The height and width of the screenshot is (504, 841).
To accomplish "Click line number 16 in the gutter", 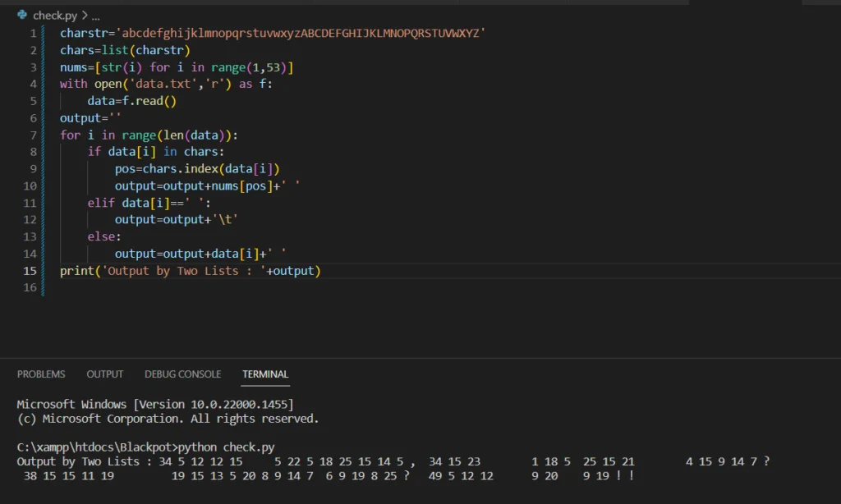I will pos(30,287).
